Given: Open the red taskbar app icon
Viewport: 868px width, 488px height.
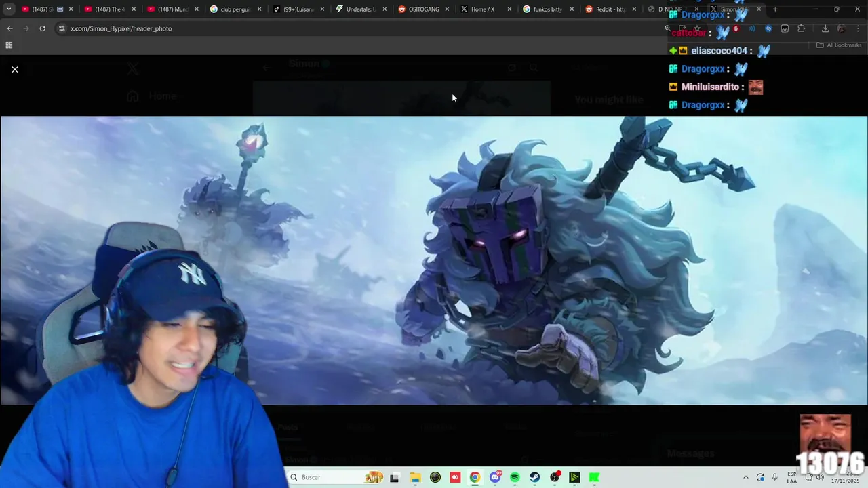Looking at the screenshot, I should point(455,477).
